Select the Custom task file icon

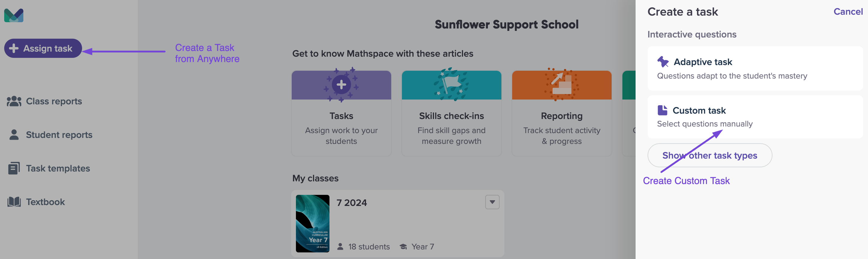tap(662, 110)
